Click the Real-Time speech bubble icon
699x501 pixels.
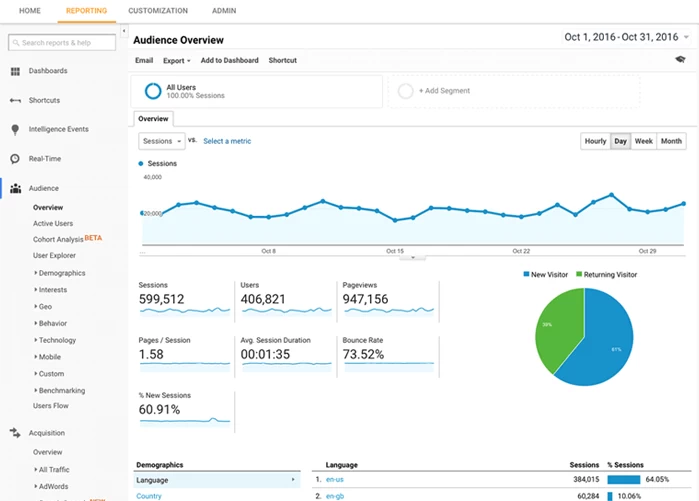(x=16, y=159)
